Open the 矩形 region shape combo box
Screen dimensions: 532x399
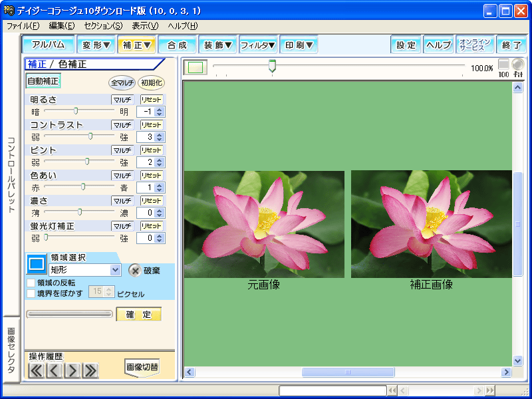coord(85,270)
